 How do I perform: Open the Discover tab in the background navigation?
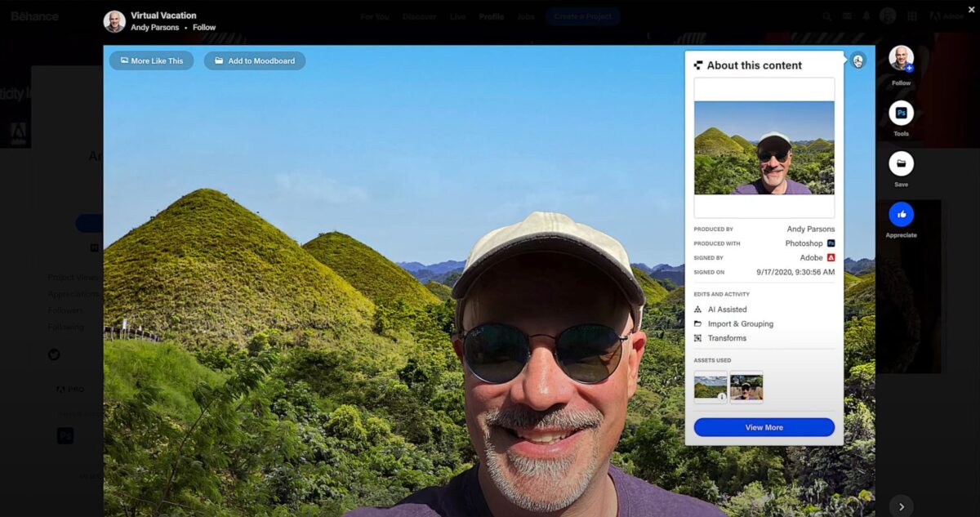tap(420, 16)
